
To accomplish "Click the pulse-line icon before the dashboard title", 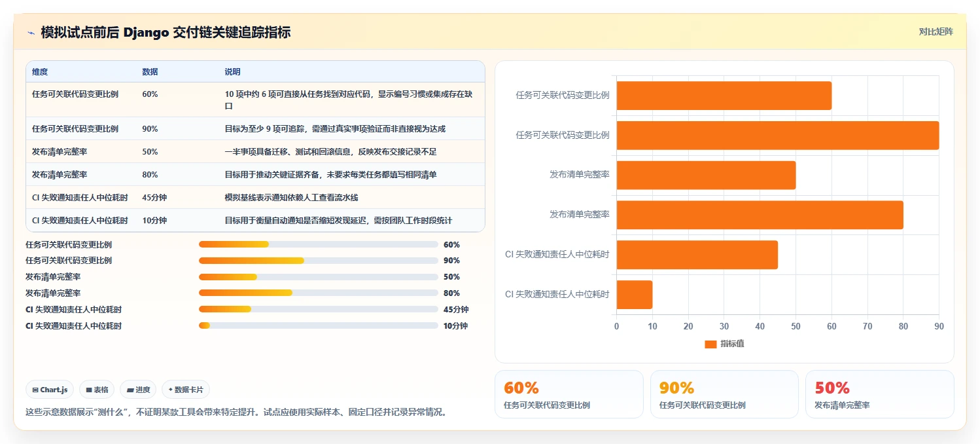I will point(31,33).
